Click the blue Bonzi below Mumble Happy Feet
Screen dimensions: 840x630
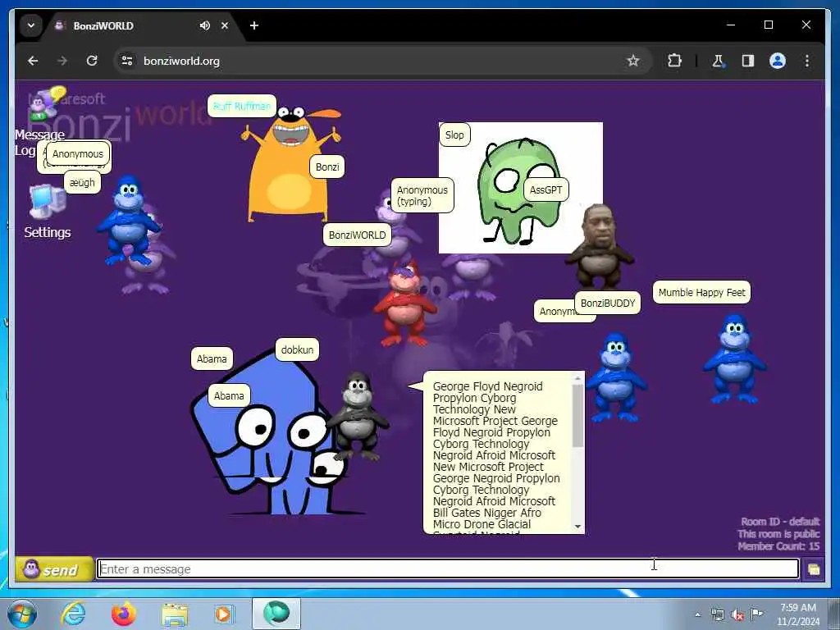(x=734, y=359)
